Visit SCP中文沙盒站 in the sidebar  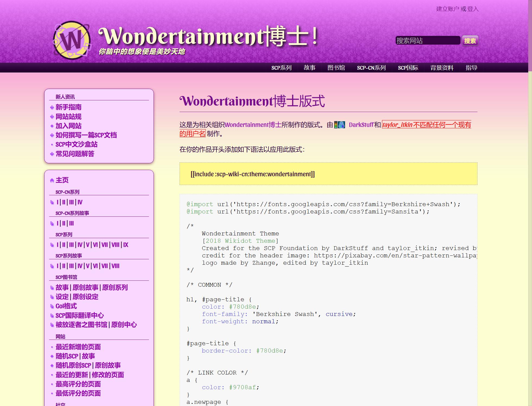pyautogui.click(x=77, y=144)
